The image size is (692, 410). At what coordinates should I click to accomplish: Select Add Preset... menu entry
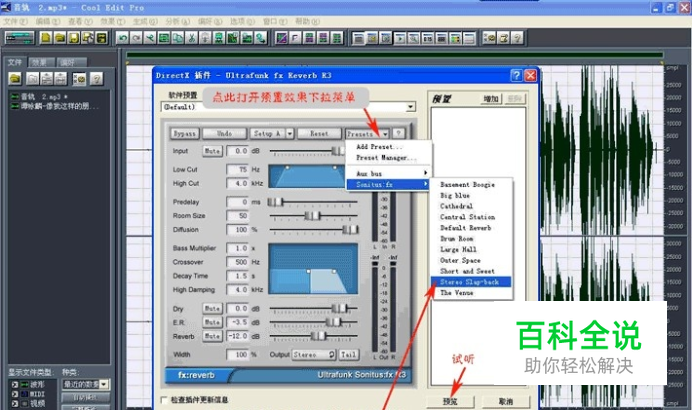point(379,147)
